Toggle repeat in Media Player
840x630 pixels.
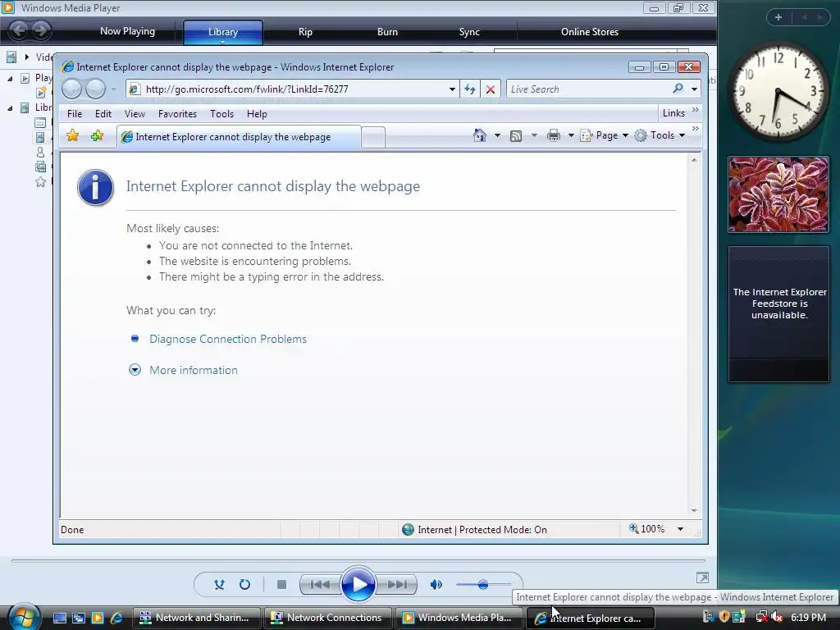coord(244,584)
